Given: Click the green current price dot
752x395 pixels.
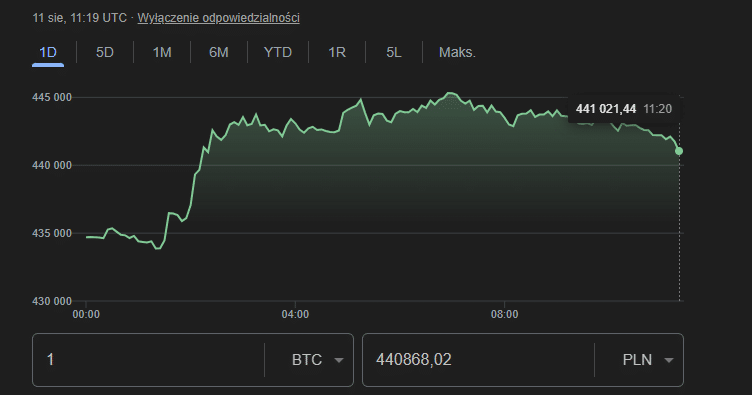Looking at the screenshot, I should coord(679,151).
